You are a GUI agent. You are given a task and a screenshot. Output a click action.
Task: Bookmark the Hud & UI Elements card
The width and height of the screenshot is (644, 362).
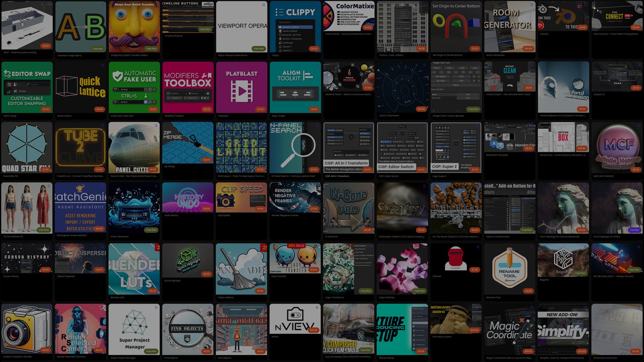point(424,66)
